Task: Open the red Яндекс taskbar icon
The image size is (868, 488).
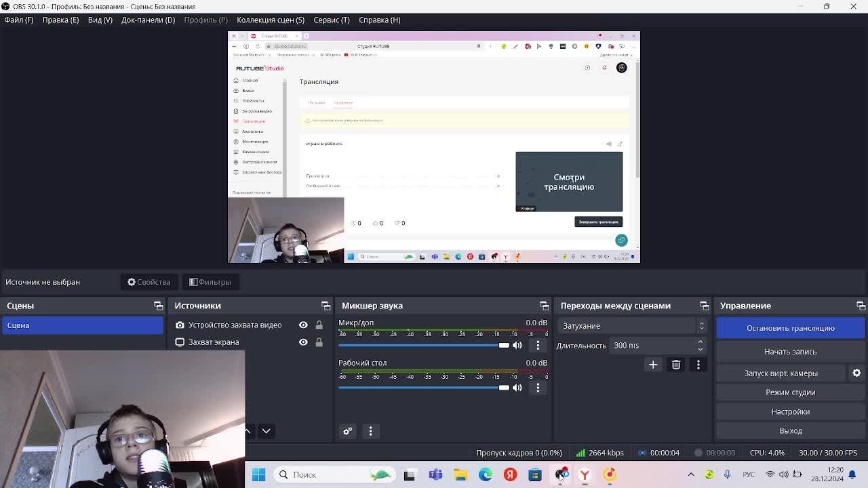Action: coord(510,475)
